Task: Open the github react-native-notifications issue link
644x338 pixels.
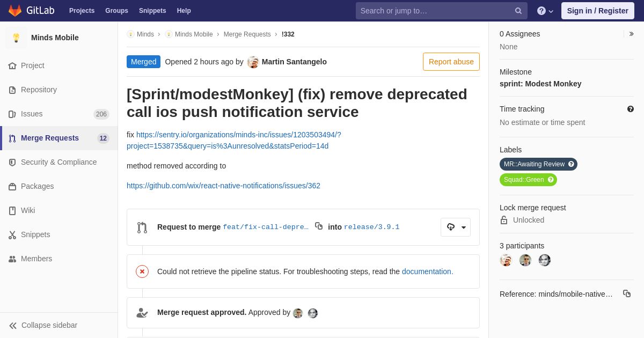Action: tap(223, 186)
